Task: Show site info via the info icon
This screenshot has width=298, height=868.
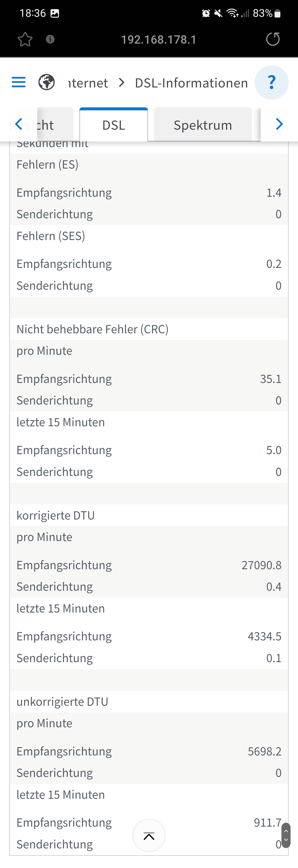Action: click(x=50, y=39)
